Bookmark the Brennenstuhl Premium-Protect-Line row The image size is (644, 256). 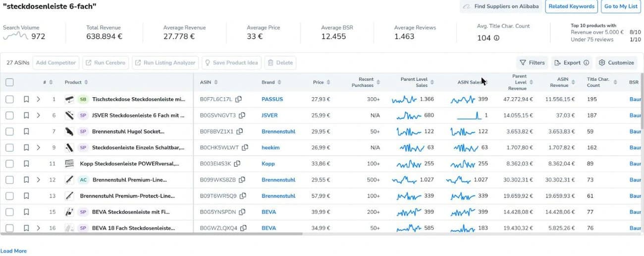pyautogui.click(x=26, y=196)
